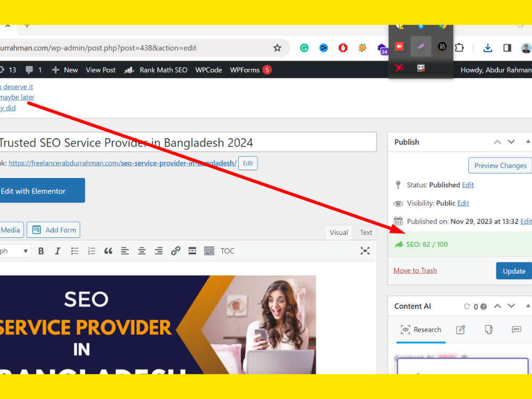Move Publish panel down
The width and height of the screenshot is (532, 399).
511,142
